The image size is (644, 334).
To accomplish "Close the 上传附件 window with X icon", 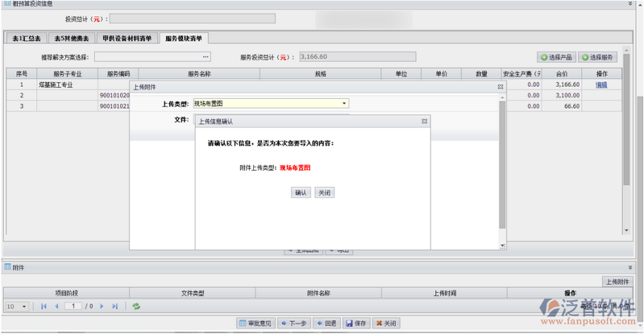I will point(500,86).
